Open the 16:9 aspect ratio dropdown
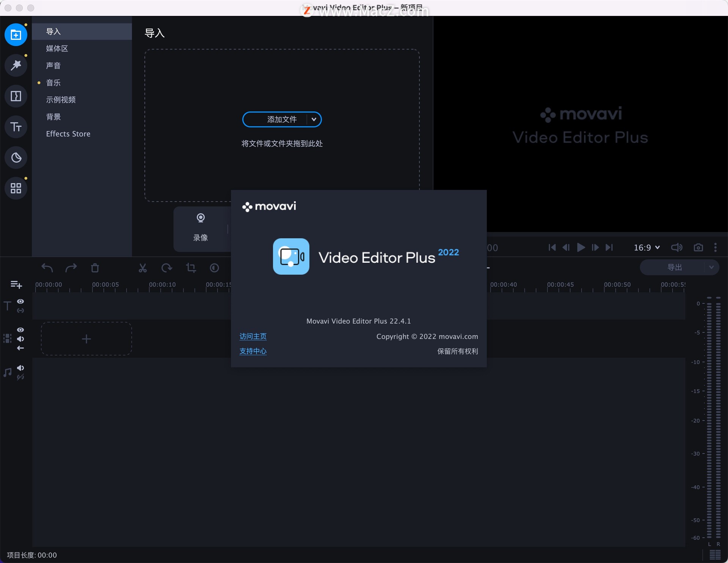 [x=647, y=248]
